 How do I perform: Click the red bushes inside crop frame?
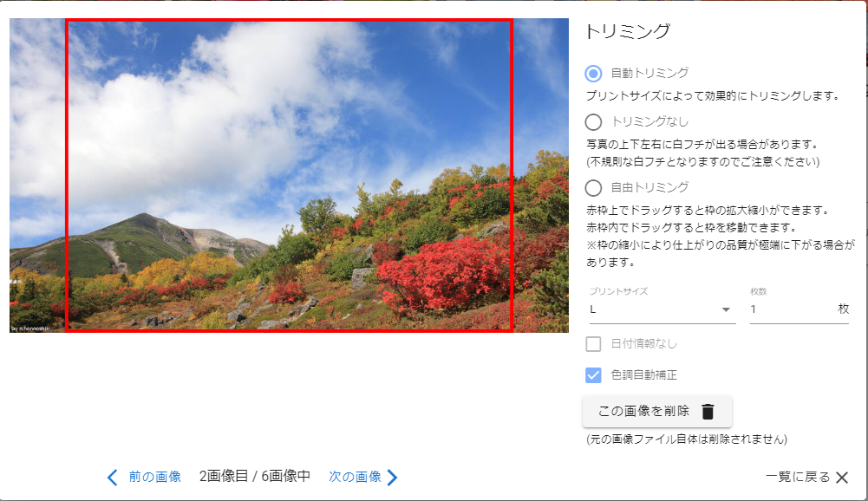(442, 273)
